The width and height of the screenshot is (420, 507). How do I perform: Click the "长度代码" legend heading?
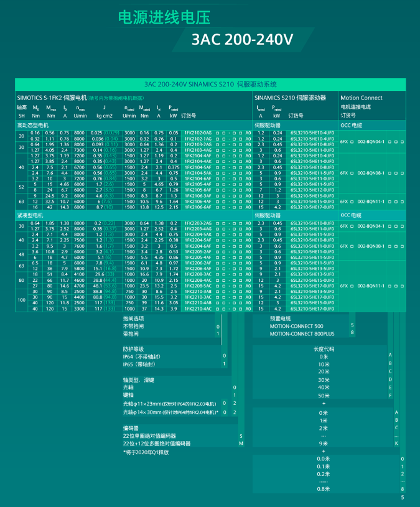click(324, 349)
